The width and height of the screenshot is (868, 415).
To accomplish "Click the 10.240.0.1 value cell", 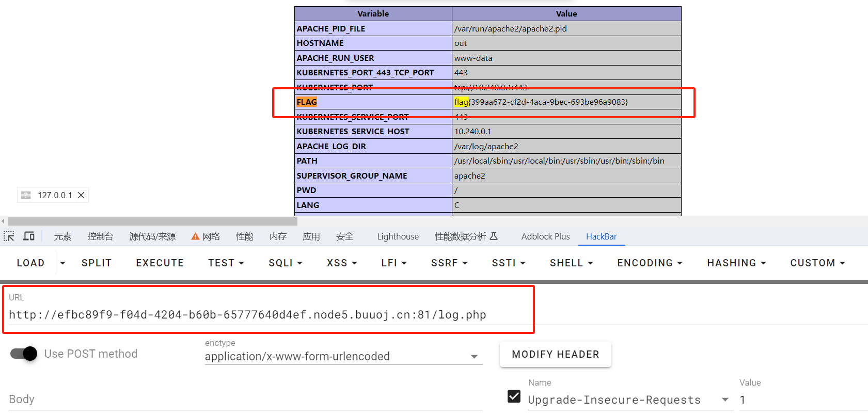I will (566, 131).
